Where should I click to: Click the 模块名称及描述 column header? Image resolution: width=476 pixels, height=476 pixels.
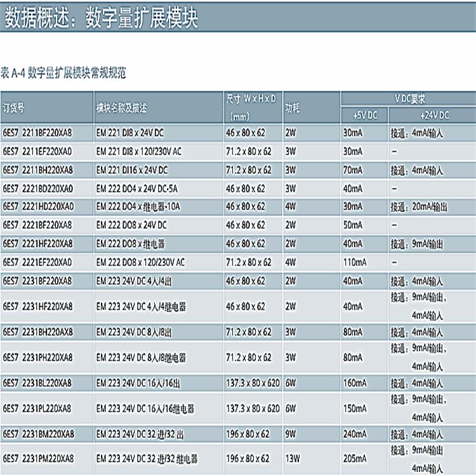pyautogui.click(x=121, y=108)
